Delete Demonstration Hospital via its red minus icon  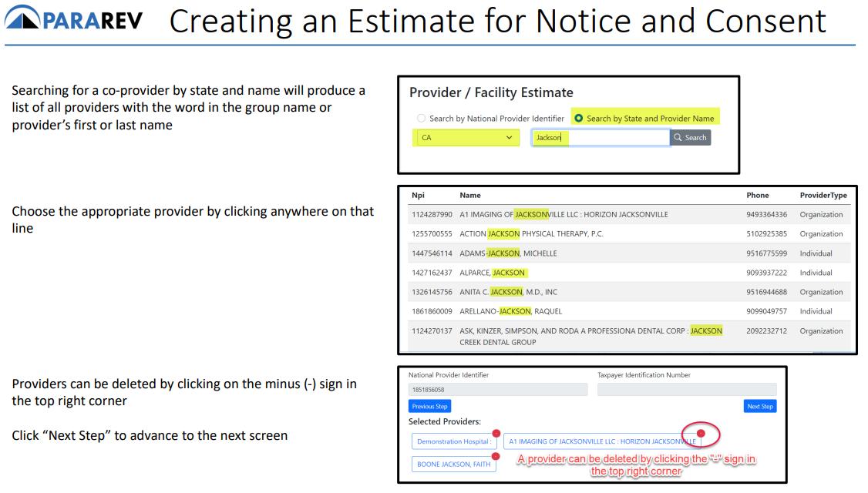(x=496, y=433)
